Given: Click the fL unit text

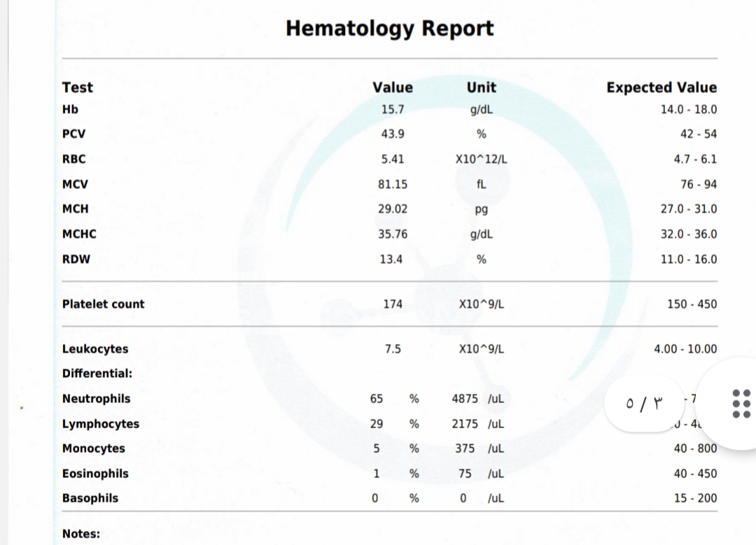Looking at the screenshot, I should [x=481, y=184].
